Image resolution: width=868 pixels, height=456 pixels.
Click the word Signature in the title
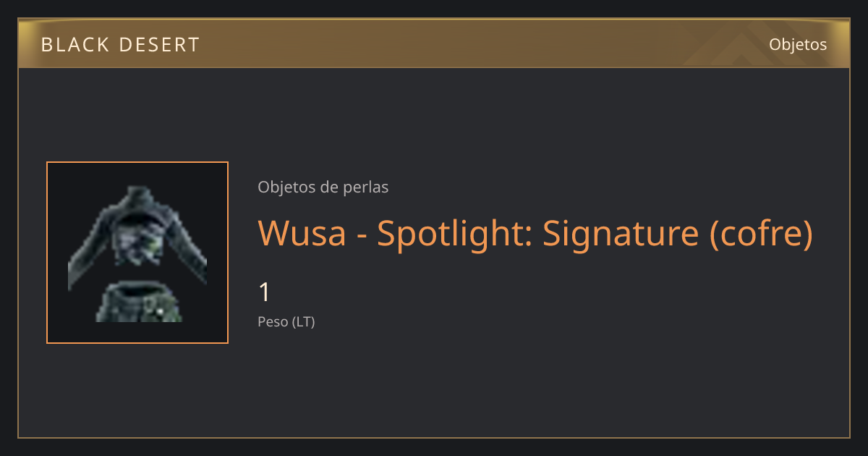[x=620, y=234]
